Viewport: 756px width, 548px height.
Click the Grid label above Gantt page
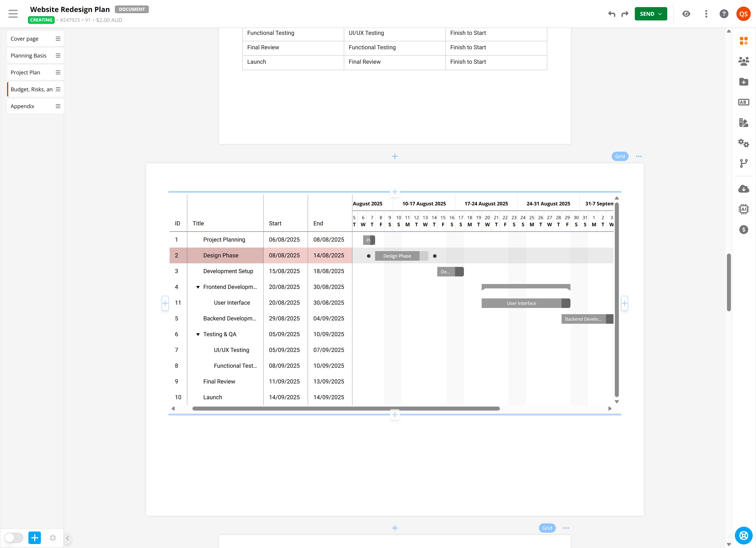[x=620, y=156]
